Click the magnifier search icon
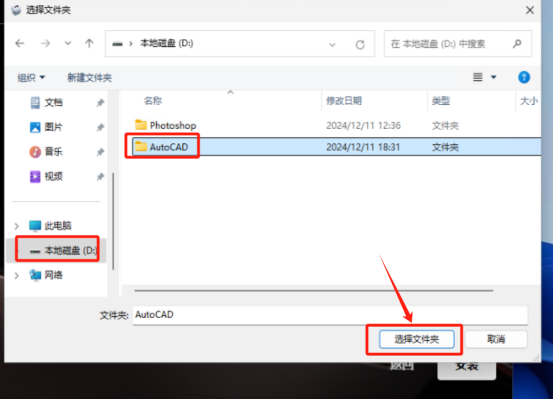 [517, 44]
